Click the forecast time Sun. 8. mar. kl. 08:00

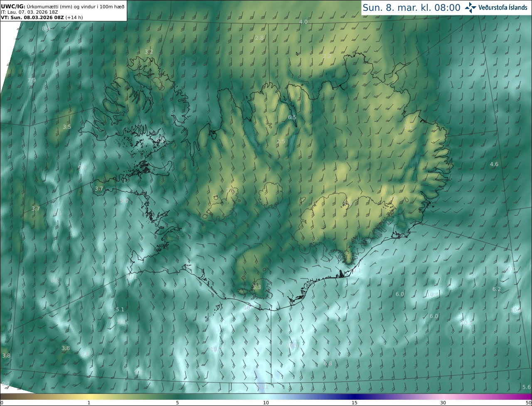pos(411,7)
